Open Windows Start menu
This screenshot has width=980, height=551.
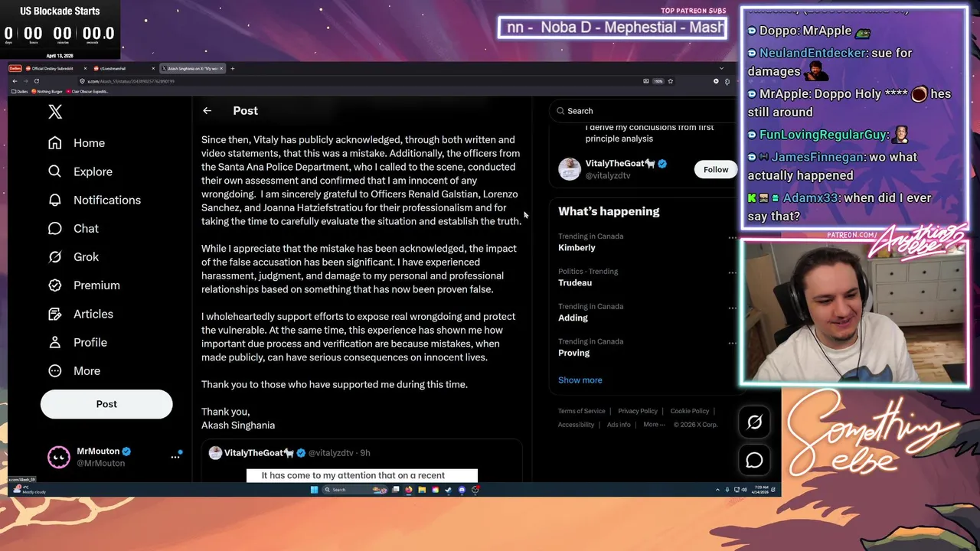tap(314, 490)
